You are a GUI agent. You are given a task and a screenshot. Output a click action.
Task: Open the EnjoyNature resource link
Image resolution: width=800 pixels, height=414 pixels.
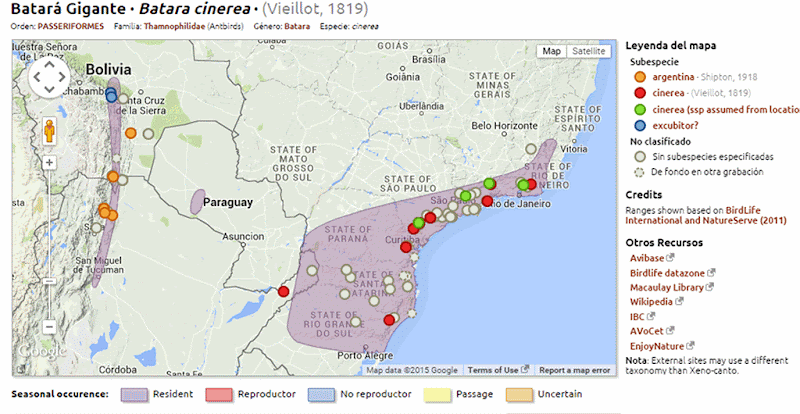pos(659,346)
